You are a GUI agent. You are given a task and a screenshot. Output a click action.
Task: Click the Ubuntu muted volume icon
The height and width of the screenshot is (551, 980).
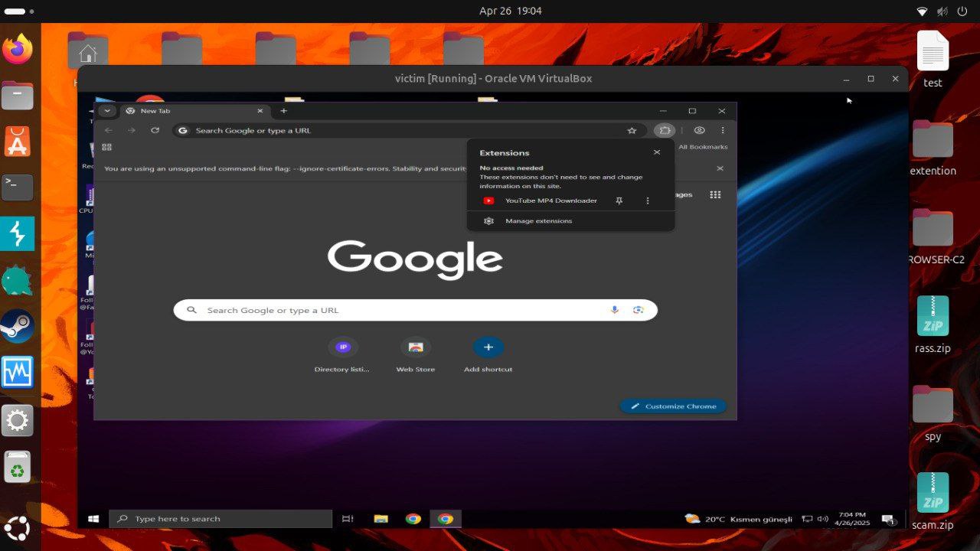click(x=942, y=11)
